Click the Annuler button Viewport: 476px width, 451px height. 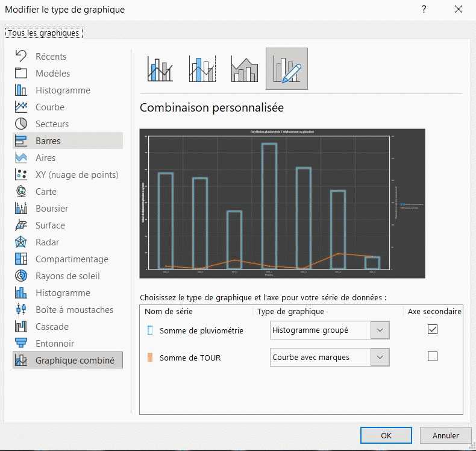pyautogui.click(x=446, y=435)
